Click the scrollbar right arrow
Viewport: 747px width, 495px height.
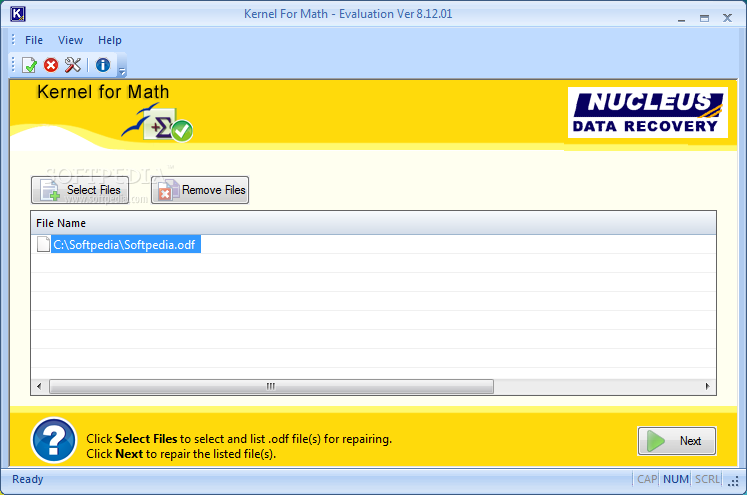(x=707, y=386)
